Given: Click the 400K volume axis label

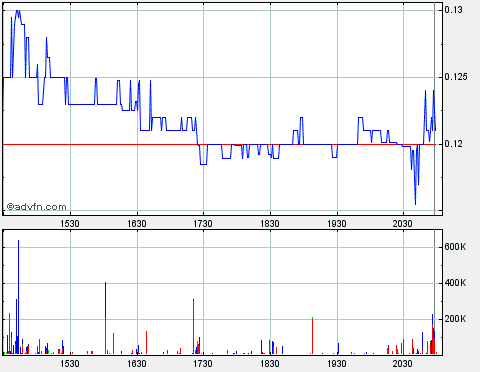Looking at the screenshot, I should (x=455, y=283).
